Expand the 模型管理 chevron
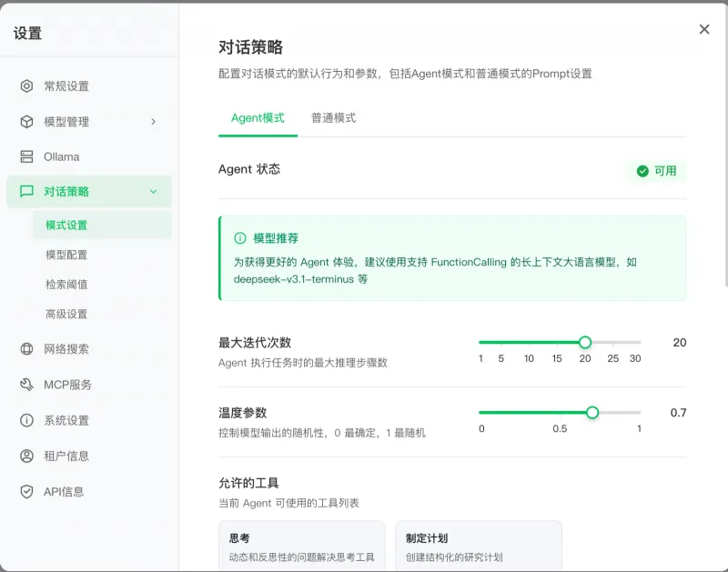728x572 pixels. pos(154,121)
